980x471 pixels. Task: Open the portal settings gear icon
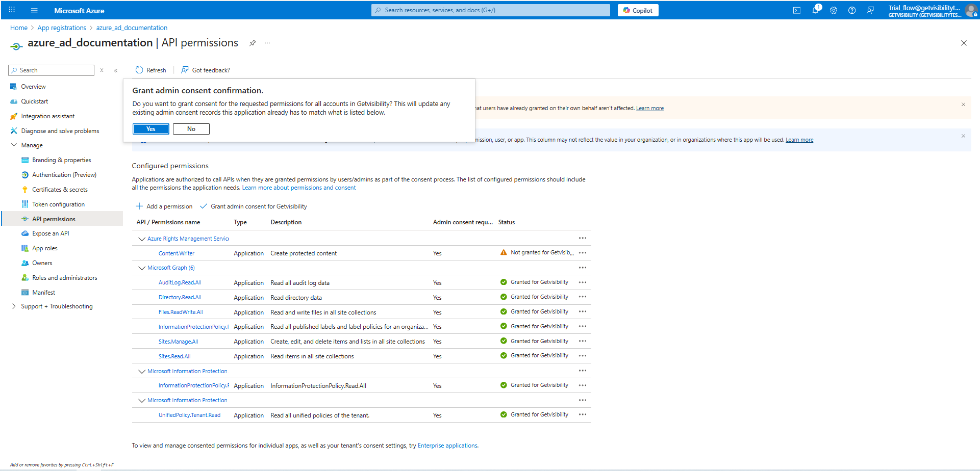coord(834,10)
